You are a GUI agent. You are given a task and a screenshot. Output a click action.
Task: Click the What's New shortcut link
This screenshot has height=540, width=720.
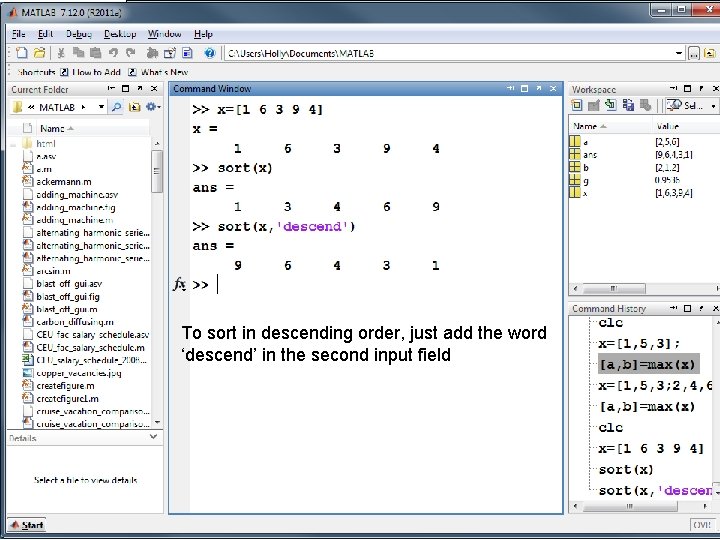tap(158, 72)
